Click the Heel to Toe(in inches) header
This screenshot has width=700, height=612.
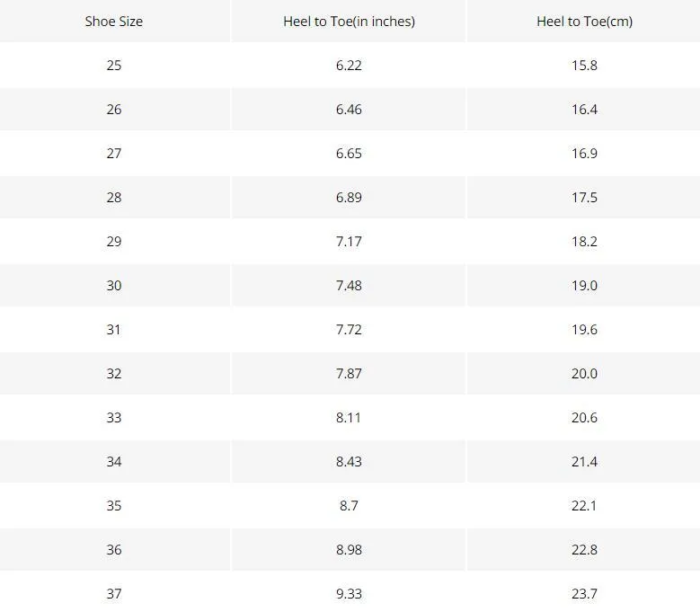coord(350,22)
